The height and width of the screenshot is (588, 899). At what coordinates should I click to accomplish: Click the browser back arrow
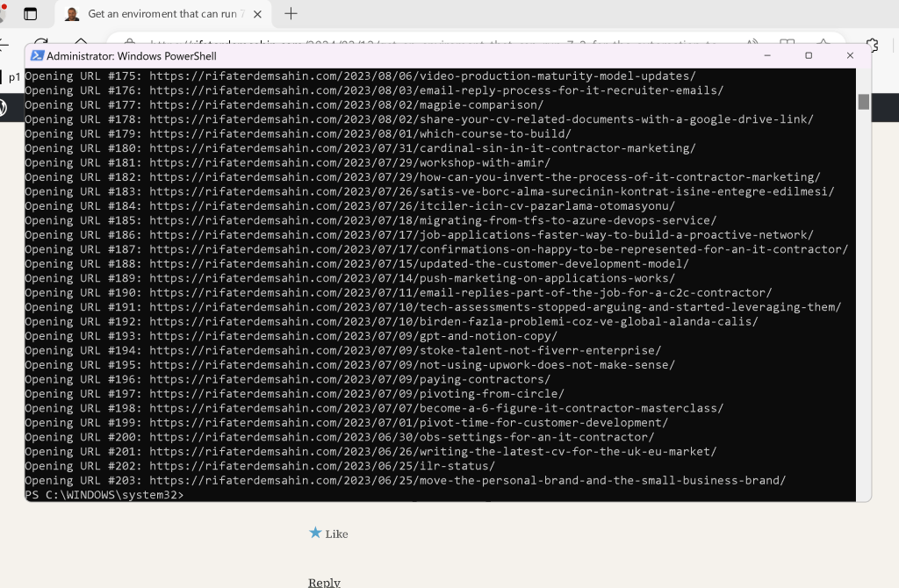pyautogui.click(x=4, y=45)
